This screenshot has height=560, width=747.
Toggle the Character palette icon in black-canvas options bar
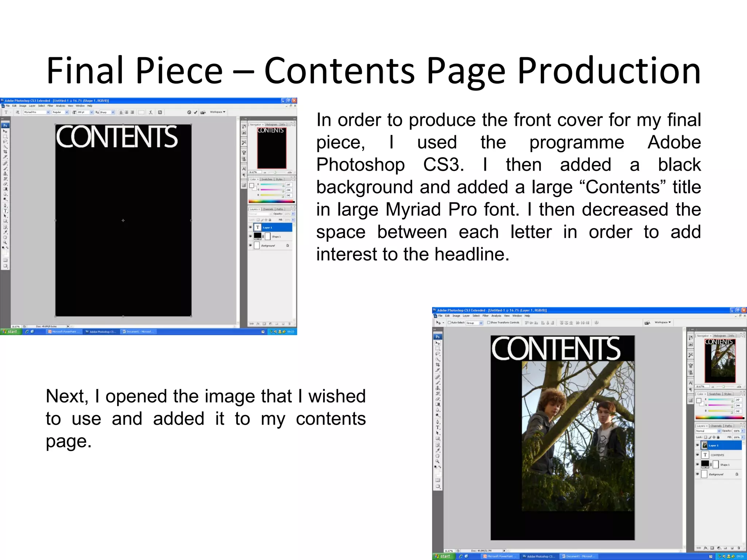click(160, 112)
